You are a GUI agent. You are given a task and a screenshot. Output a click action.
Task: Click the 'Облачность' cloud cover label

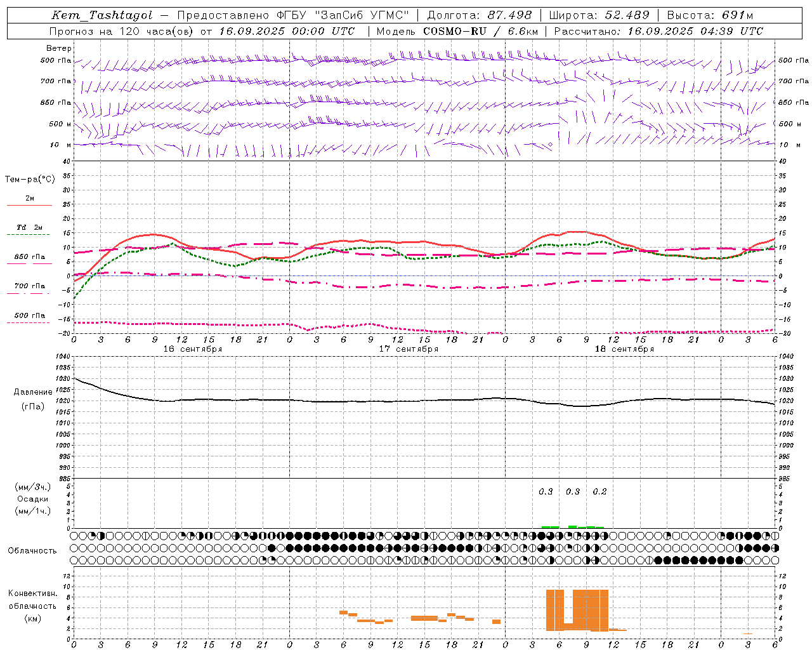pos(32,550)
